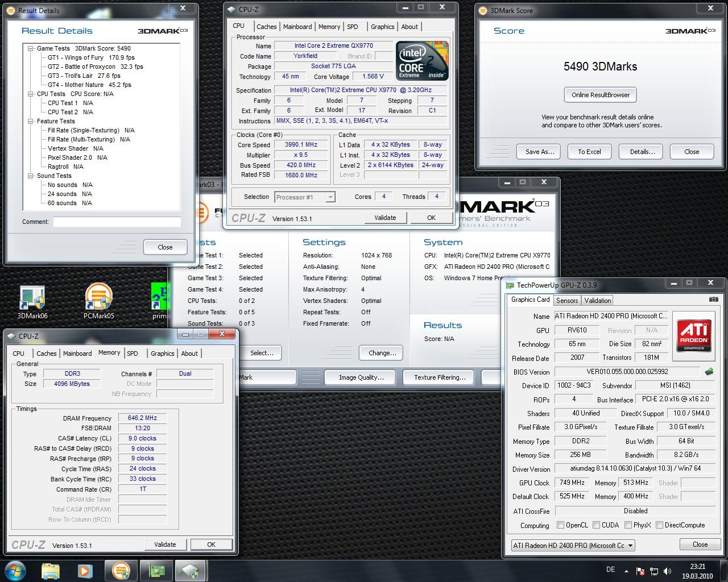Collapse the CPU Tests tree node

point(31,94)
